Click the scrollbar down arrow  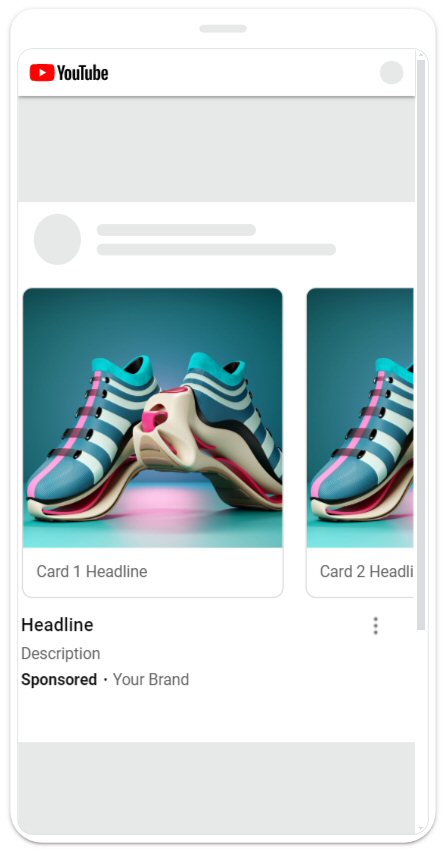pyautogui.click(x=421, y=829)
